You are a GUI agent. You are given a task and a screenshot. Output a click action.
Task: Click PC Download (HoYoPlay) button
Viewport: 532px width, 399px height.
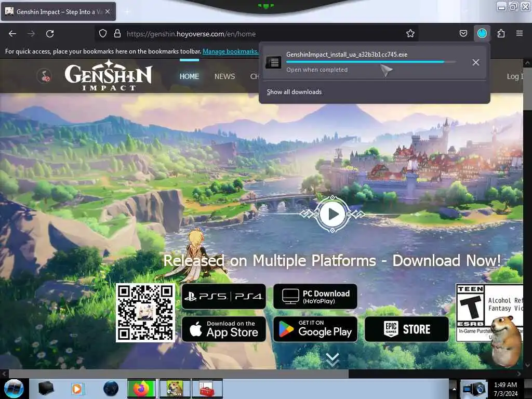[315, 297]
